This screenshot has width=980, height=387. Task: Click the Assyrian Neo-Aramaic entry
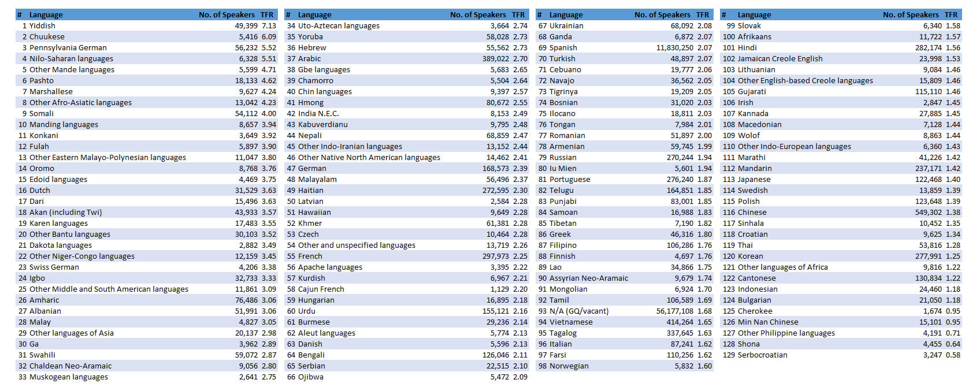coord(588,278)
